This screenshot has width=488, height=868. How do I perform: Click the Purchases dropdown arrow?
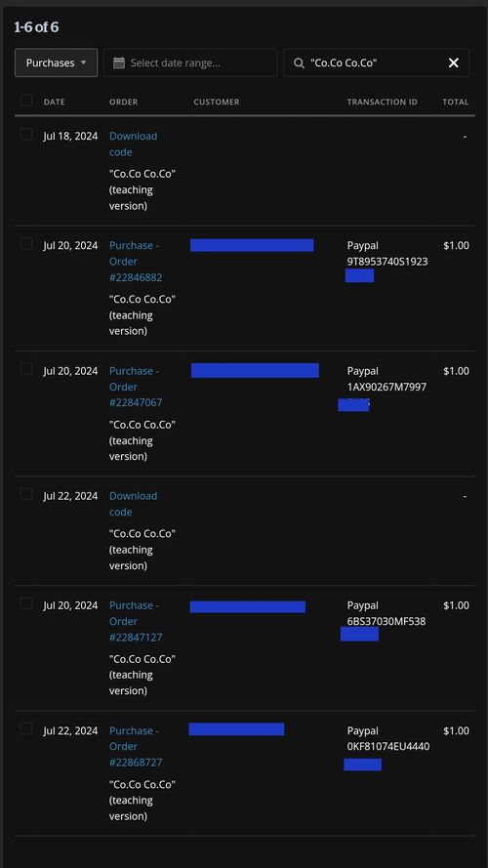click(x=84, y=62)
